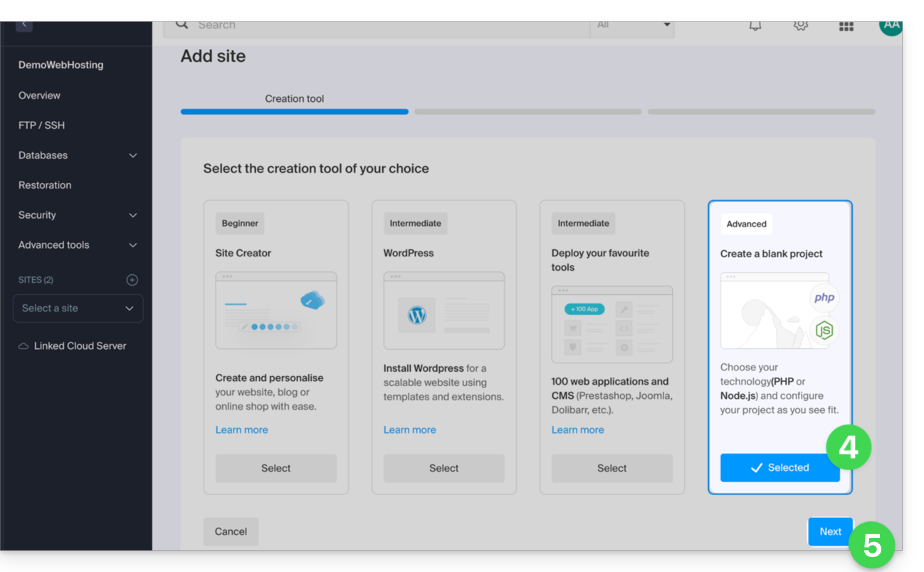This screenshot has width=924, height=572.
Task: Click the search magnifier icon
Action: click(x=182, y=25)
